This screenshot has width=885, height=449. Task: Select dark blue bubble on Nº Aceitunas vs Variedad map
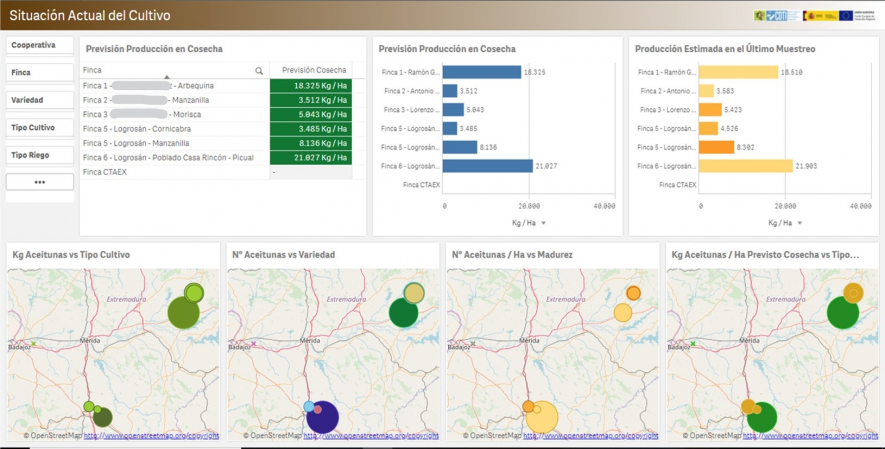(x=322, y=415)
